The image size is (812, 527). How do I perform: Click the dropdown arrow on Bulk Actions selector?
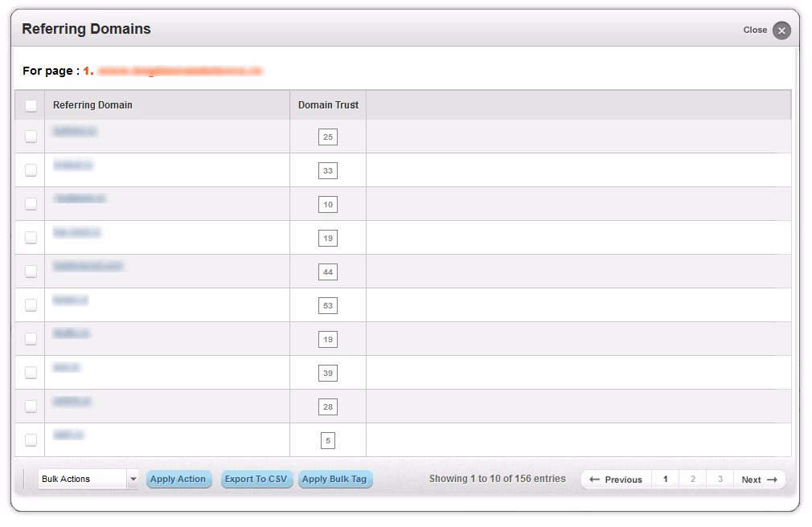pyautogui.click(x=134, y=479)
